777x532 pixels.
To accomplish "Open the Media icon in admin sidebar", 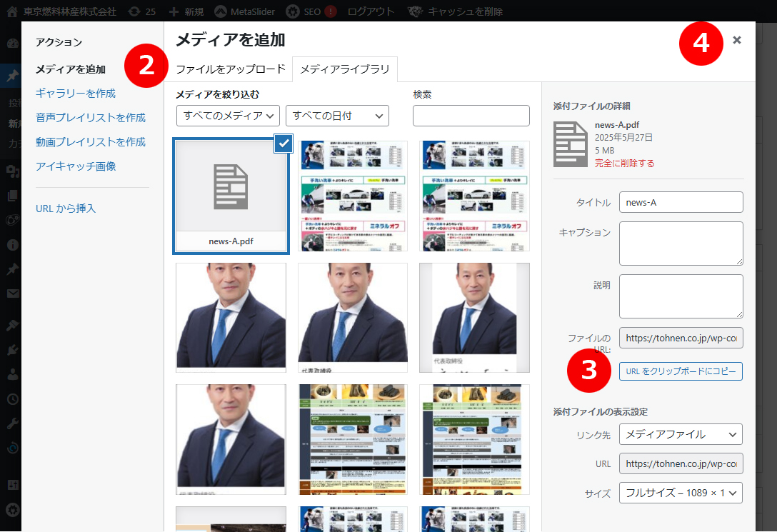I will coord(12,171).
